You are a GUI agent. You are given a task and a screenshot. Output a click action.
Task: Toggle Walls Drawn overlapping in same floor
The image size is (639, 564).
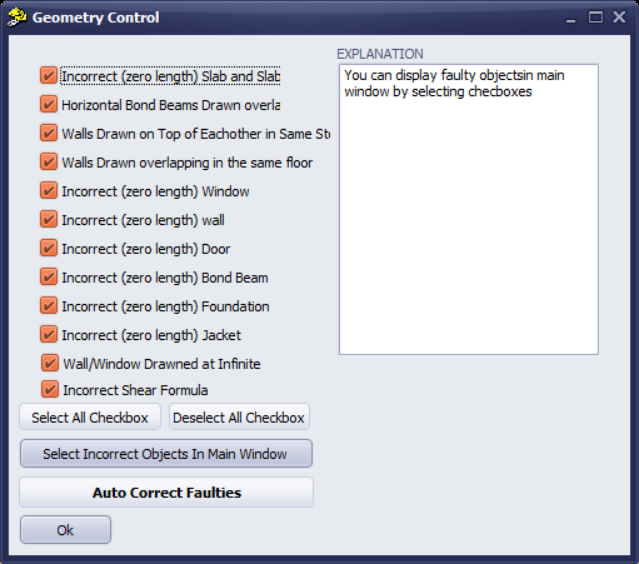tap(48, 162)
